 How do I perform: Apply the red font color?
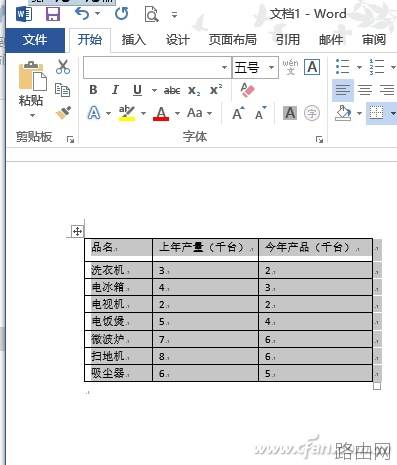(x=161, y=113)
